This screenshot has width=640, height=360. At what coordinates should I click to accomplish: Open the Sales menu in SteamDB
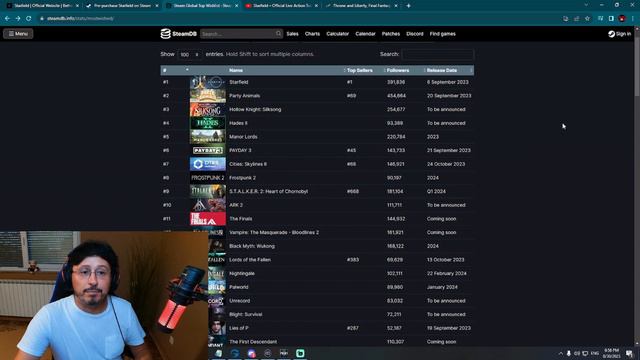coord(292,34)
